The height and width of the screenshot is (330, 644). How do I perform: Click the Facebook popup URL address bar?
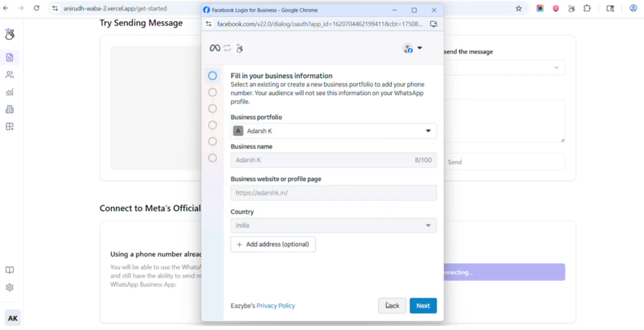pos(320,24)
